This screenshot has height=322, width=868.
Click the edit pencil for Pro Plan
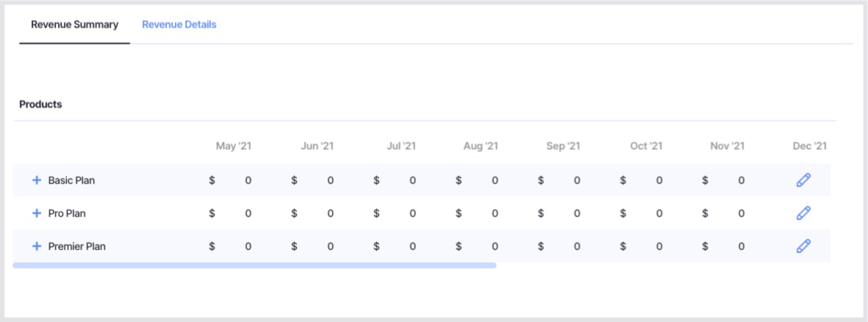[803, 213]
